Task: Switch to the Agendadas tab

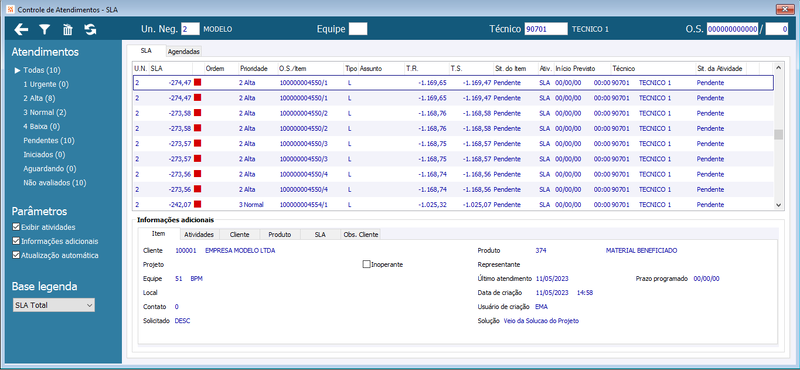Action: (184, 52)
